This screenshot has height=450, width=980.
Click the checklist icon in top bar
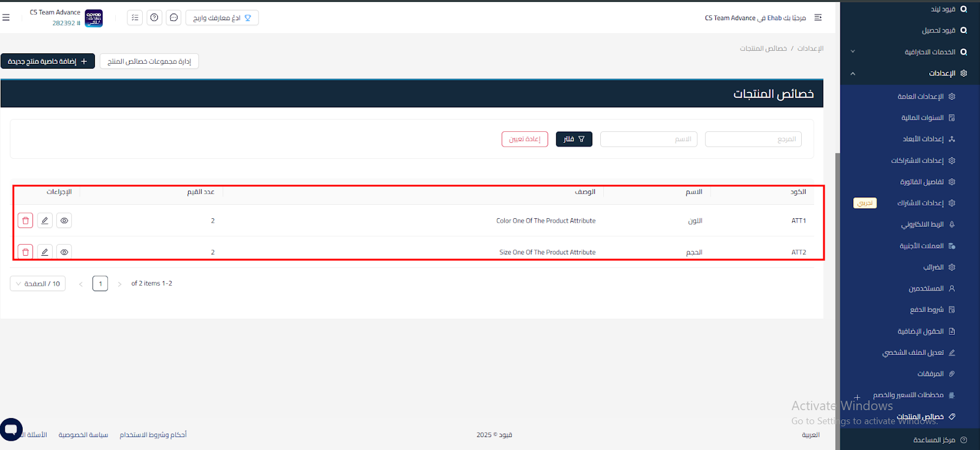(135, 18)
